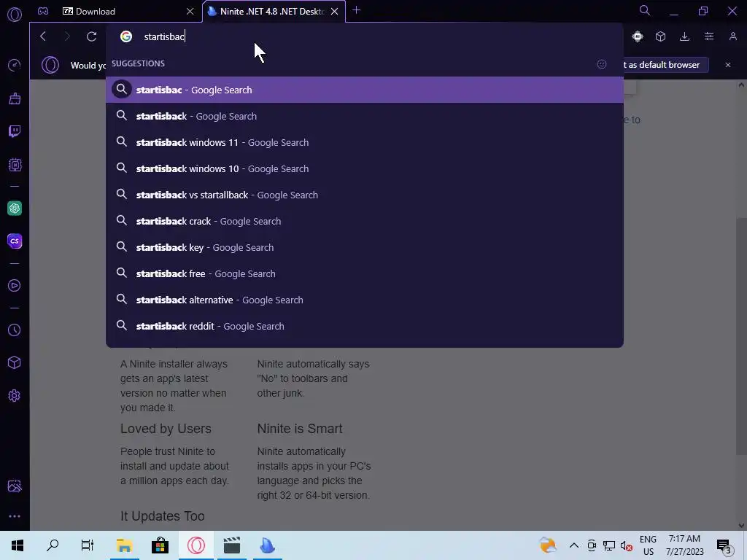
Task: Open the ad blocker shield icon
Action: [638, 36]
